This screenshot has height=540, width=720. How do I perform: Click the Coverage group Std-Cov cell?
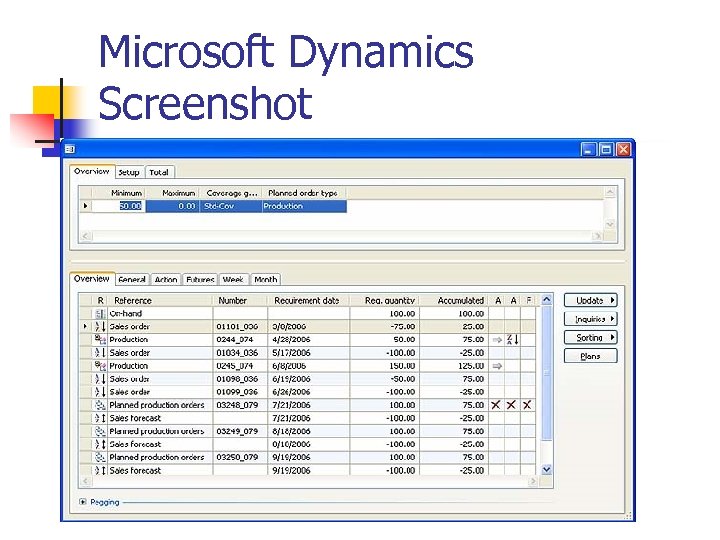point(231,206)
